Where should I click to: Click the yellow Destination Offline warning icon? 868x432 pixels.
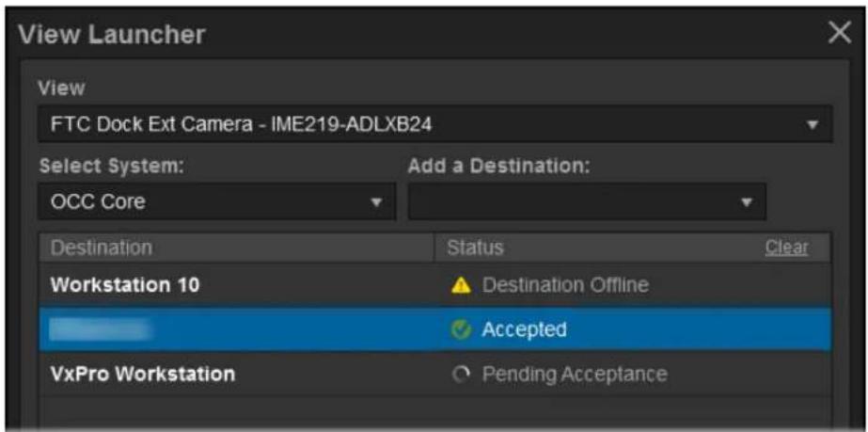coord(461,286)
